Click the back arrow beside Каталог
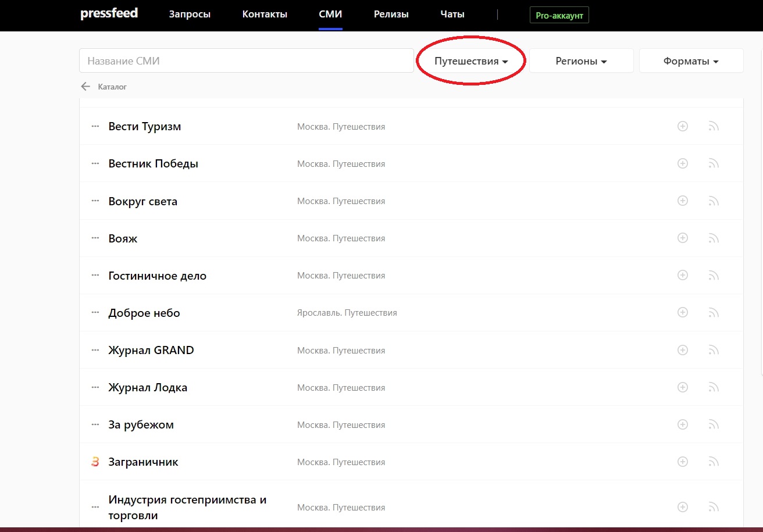The image size is (763, 532). (x=85, y=87)
